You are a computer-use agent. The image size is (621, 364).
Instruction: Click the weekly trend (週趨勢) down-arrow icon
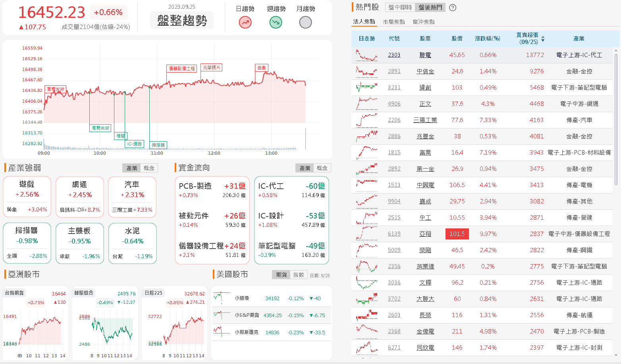coord(276,22)
